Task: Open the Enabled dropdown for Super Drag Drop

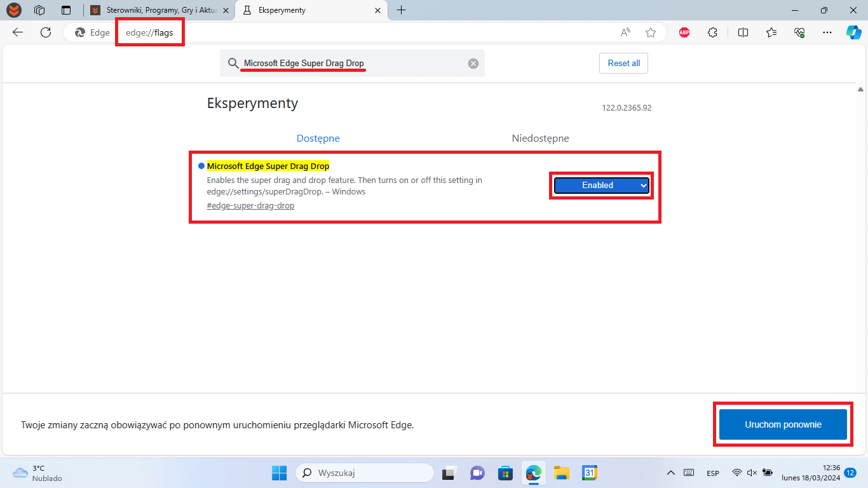Action: coord(601,185)
